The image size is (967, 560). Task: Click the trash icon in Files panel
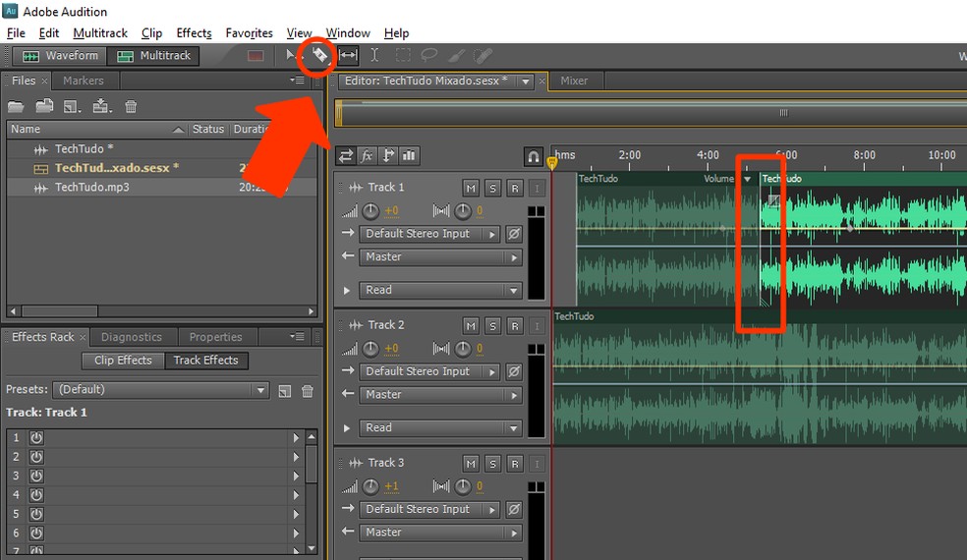[131, 107]
